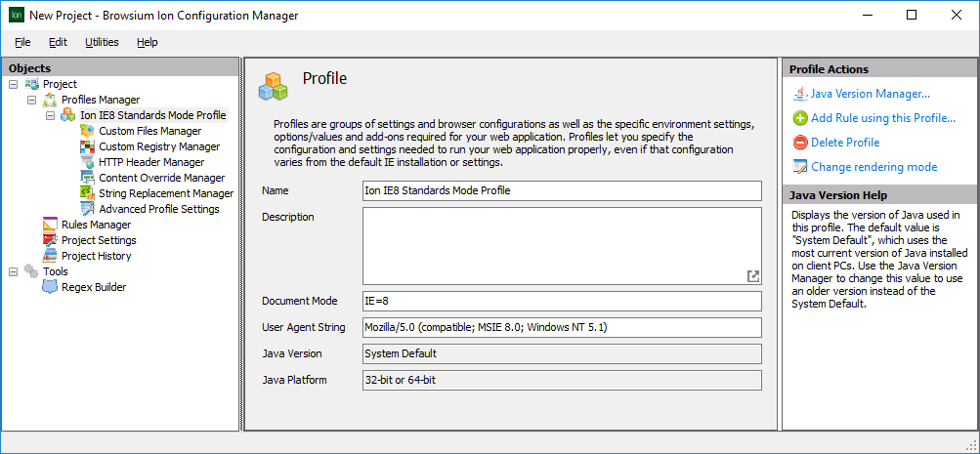Click the Custom Files Manager icon
Image resolution: width=980 pixels, height=454 pixels.
click(87, 131)
